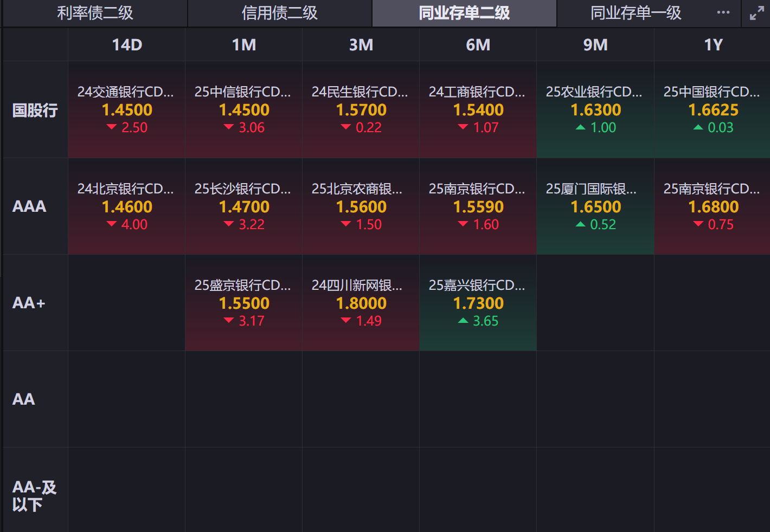Click the 1Y column header
The height and width of the screenshot is (532, 770).
pyautogui.click(x=713, y=44)
